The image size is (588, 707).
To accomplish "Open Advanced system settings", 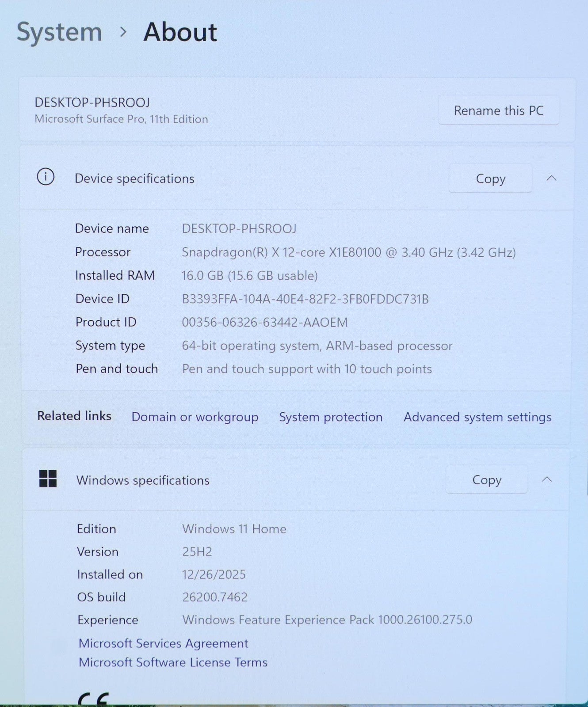I will point(477,417).
